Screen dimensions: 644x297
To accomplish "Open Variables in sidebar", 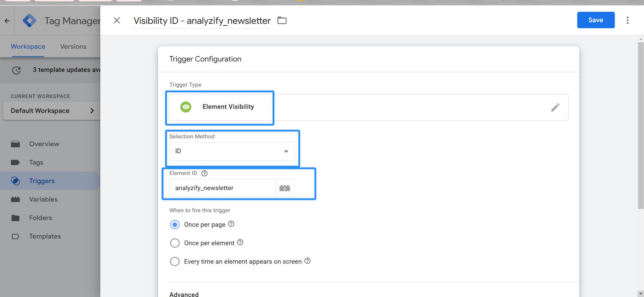I will (x=43, y=200).
